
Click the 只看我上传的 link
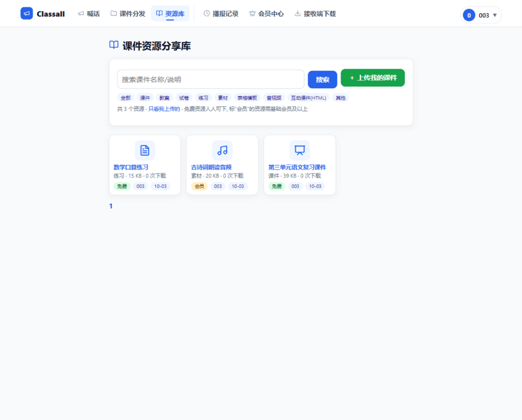(164, 109)
